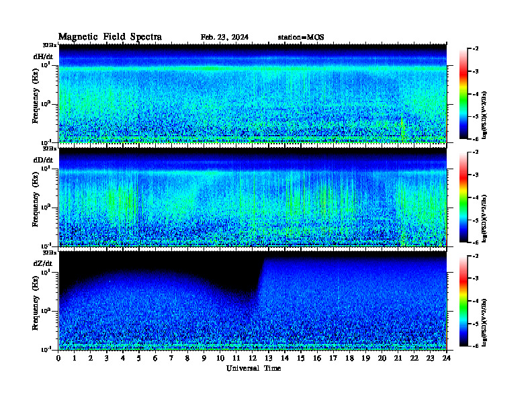Image resolution: width=532 pixels, height=411 pixels.
Task: Click the hour 20 tick label
Action: point(382,358)
